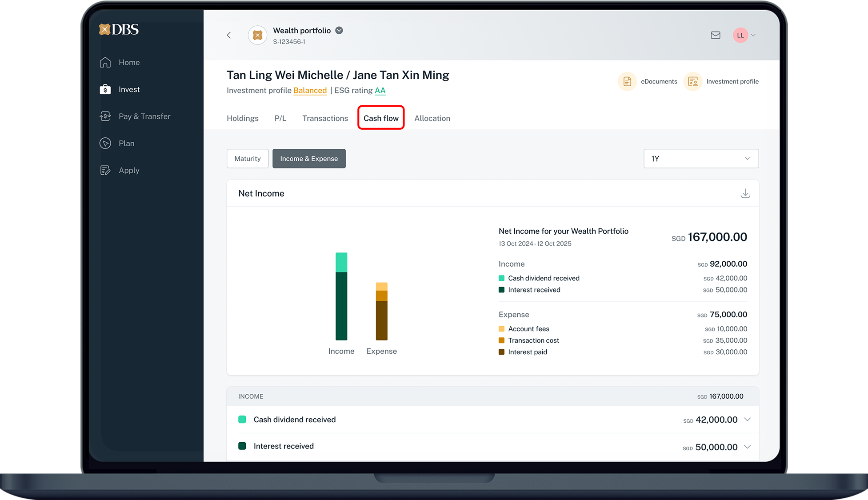Open the Allocation tab
The image size is (868, 500).
click(x=432, y=119)
